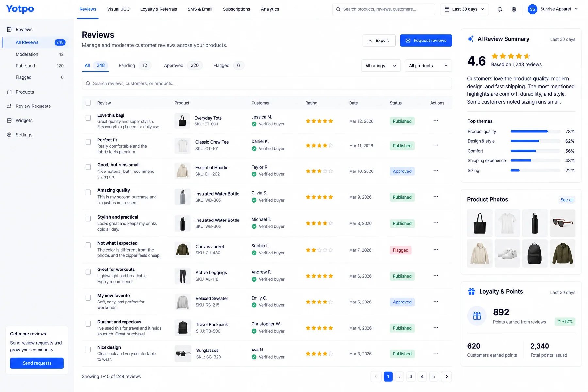Click the Sizing theme progress bar
The image size is (588, 392).
pos(535,171)
